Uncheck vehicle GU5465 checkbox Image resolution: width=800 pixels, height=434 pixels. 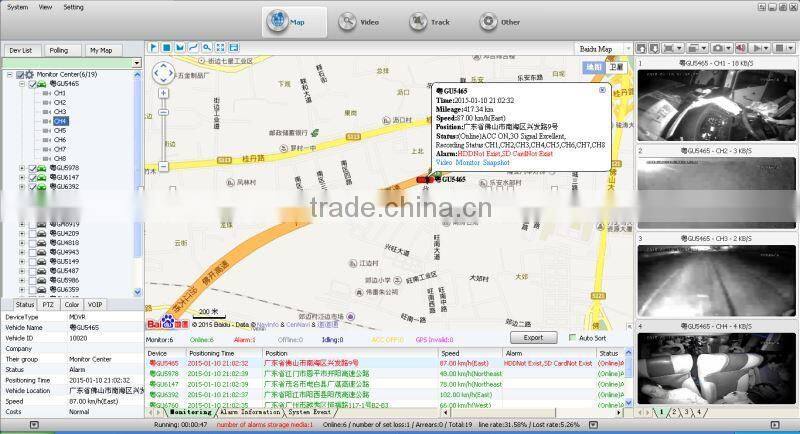(32, 84)
